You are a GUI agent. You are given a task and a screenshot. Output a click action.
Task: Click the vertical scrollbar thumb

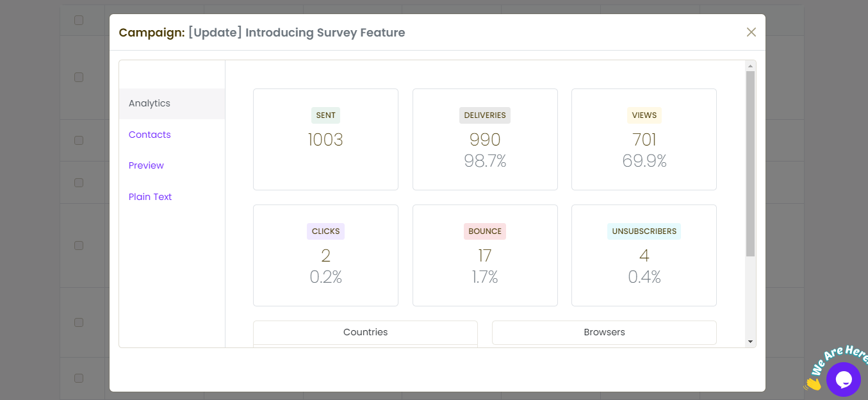tap(750, 163)
